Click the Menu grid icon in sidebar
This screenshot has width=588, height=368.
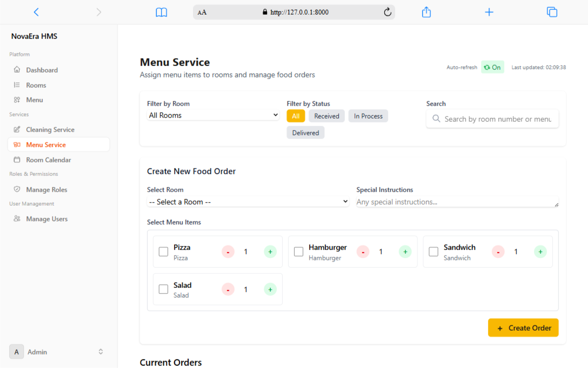(x=17, y=100)
